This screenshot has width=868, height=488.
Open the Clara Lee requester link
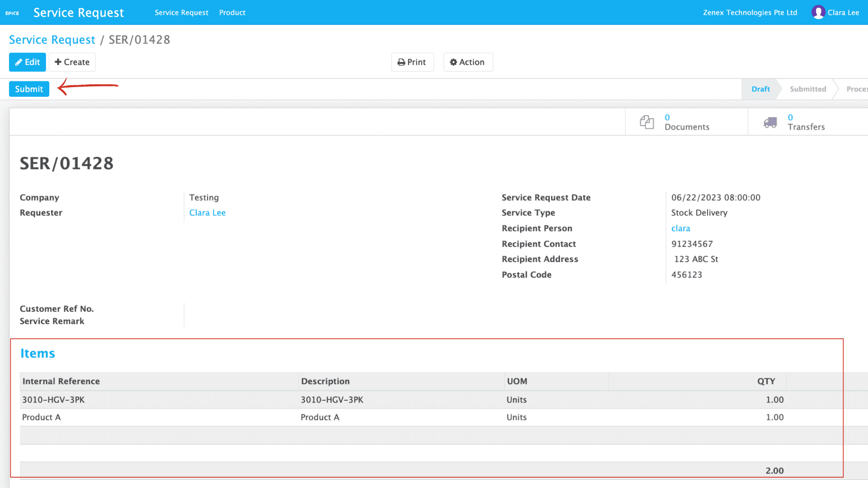[207, 212]
